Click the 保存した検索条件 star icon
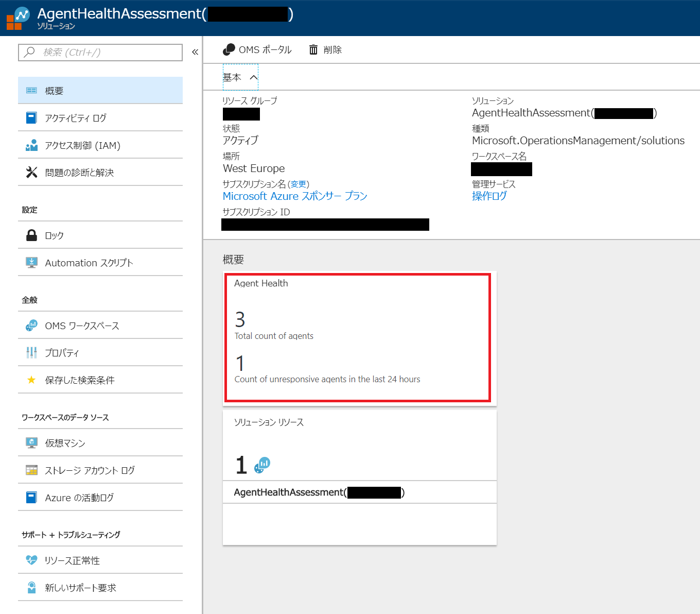This screenshot has height=614, width=700. pos(31,380)
